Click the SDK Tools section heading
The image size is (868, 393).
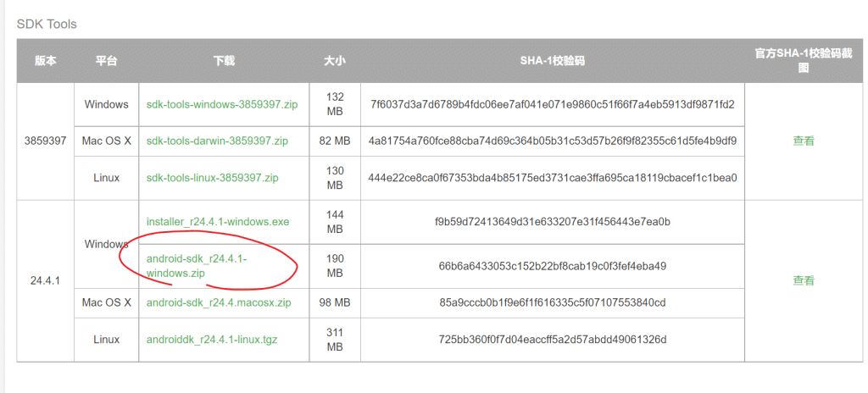click(47, 25)
